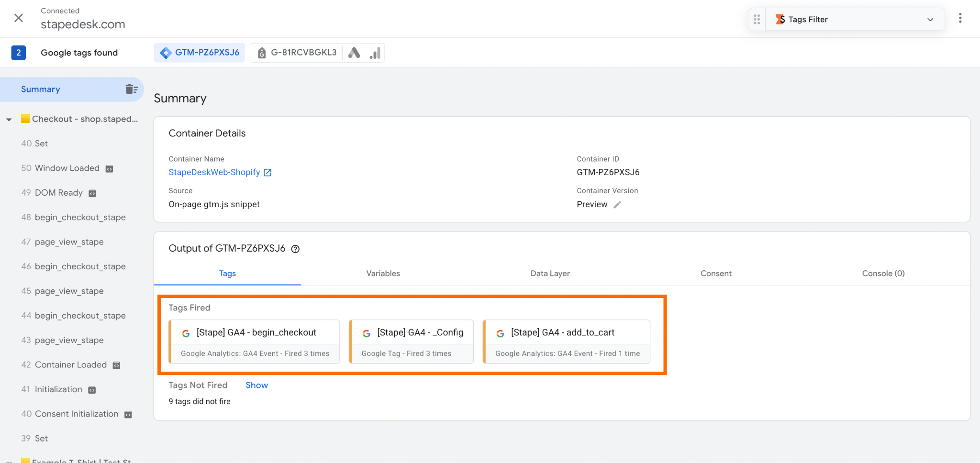The width and height of the screenshot is (980, 463).
Task: Select event 47 page_view_stape
Action: tap(62, 242)
